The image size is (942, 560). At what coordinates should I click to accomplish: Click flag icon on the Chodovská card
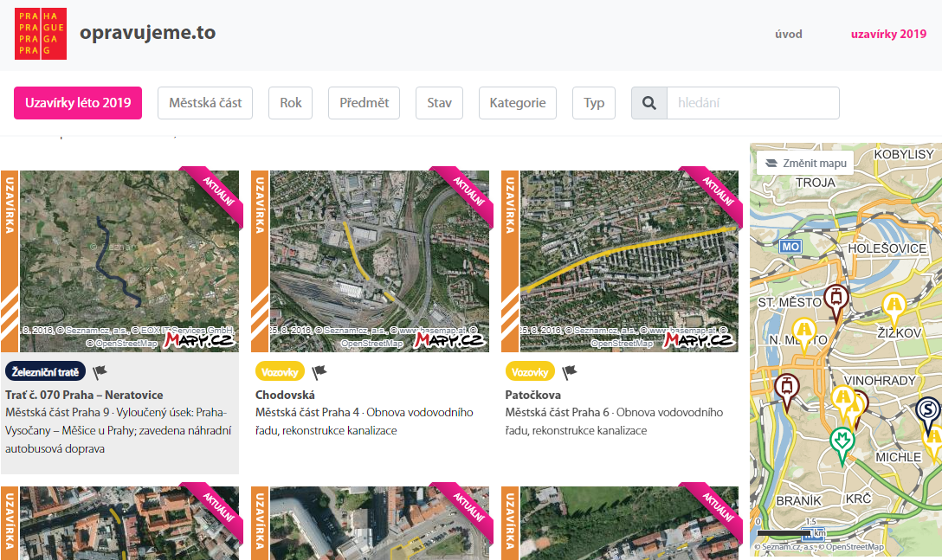tap(319, 372)
